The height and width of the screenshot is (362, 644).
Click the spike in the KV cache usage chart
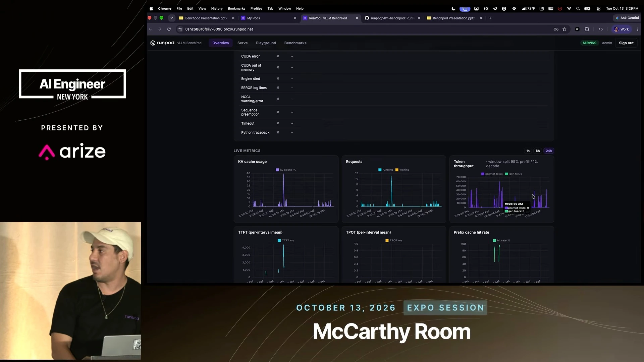click(x=284, y=189)
